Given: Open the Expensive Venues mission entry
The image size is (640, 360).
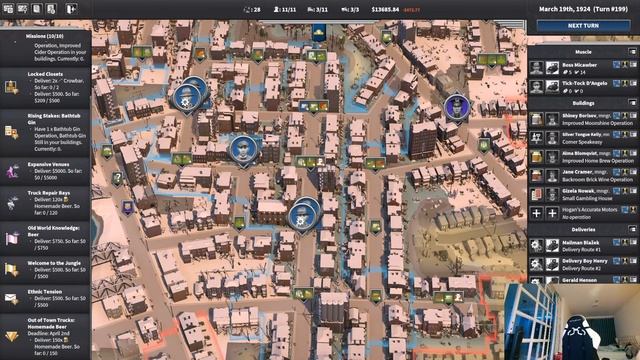Looking at the screenshot, I should (45, 171).
